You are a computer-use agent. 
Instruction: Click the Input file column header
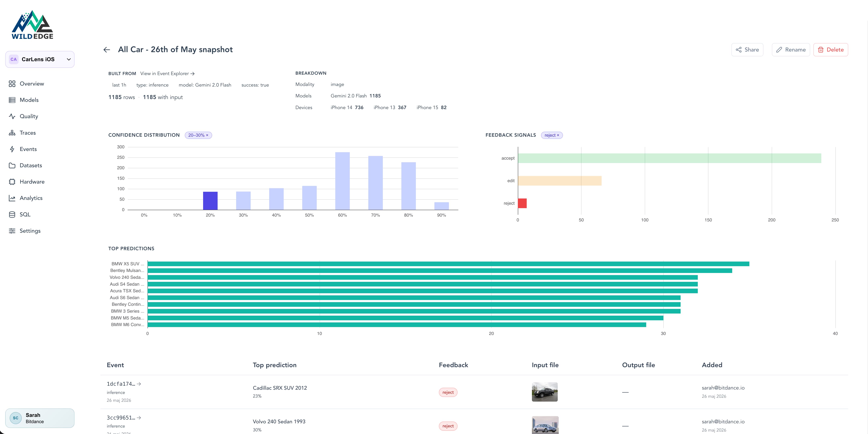pyautogui.click(x=545, y=365)
